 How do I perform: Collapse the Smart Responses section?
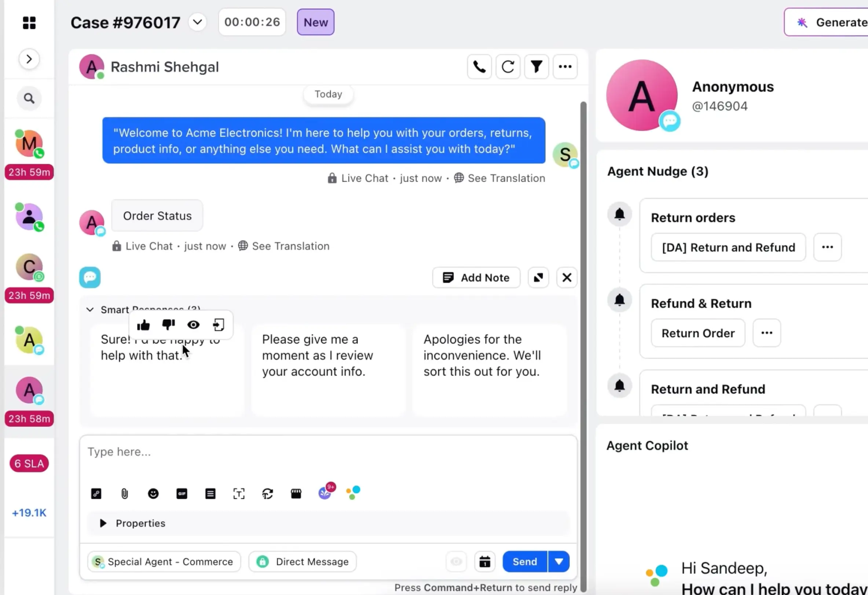(89, 309)
